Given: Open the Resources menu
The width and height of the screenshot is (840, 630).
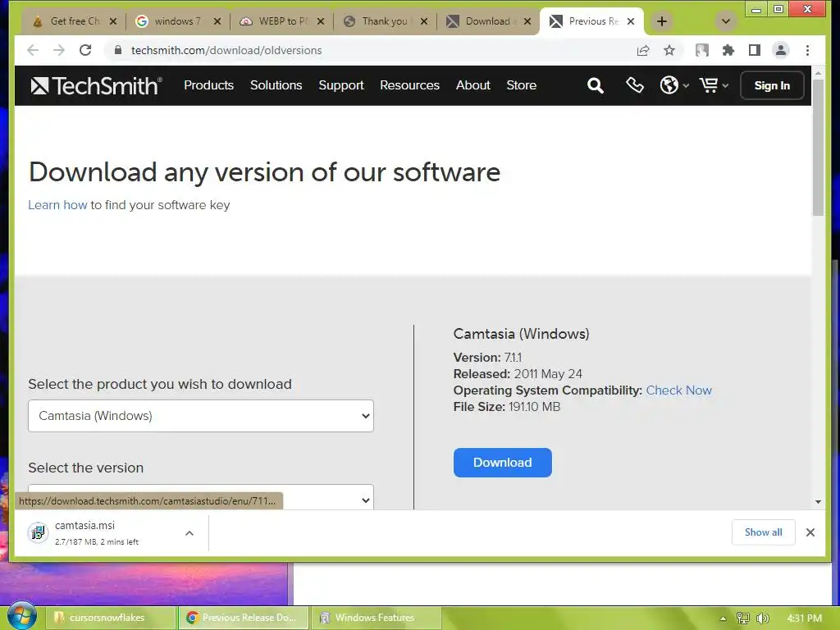Looking at the screenshot, I should pyautogui.click(x=409, y=85).
